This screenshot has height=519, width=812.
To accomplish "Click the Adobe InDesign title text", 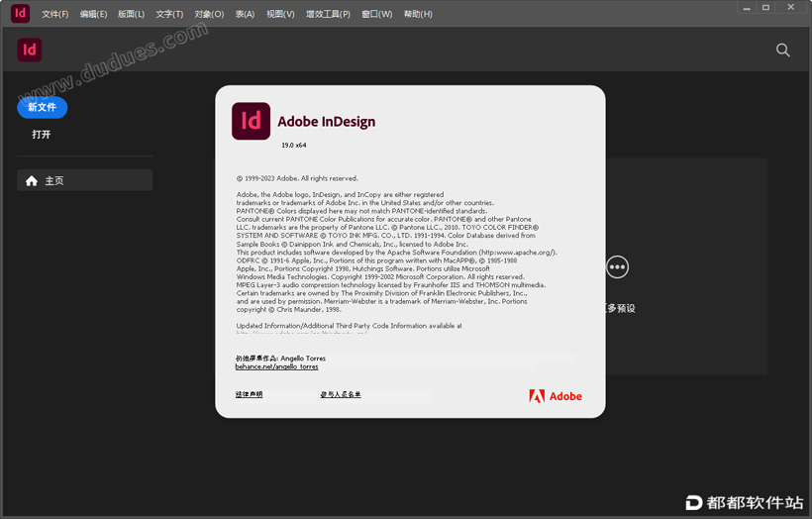I will [326, 122].
